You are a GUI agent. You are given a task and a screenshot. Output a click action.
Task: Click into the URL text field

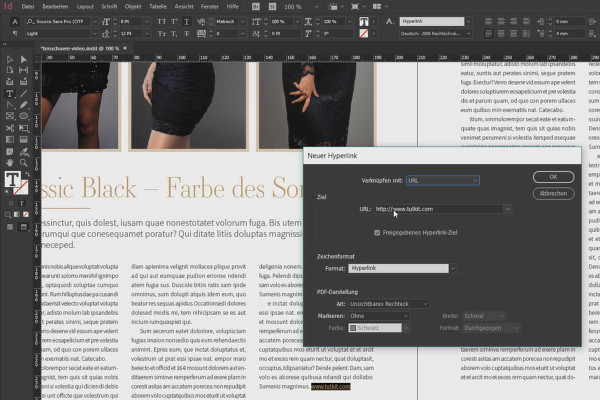[x=439, y=209]
